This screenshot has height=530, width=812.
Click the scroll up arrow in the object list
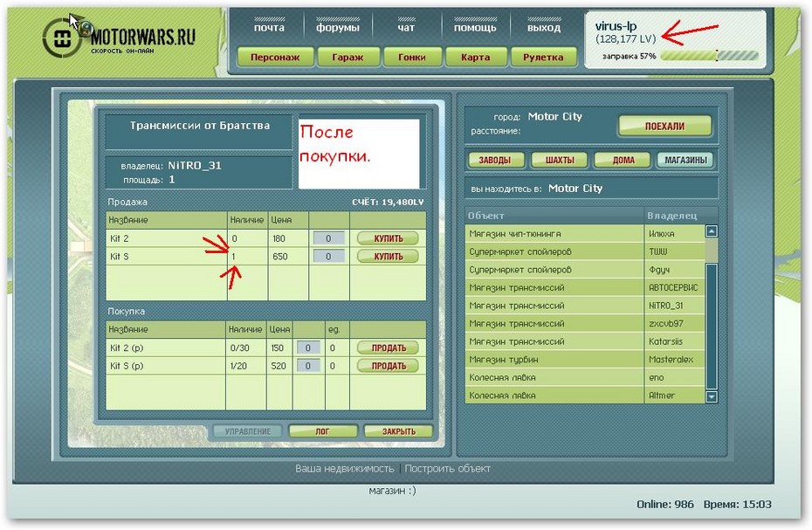(712, 231)
